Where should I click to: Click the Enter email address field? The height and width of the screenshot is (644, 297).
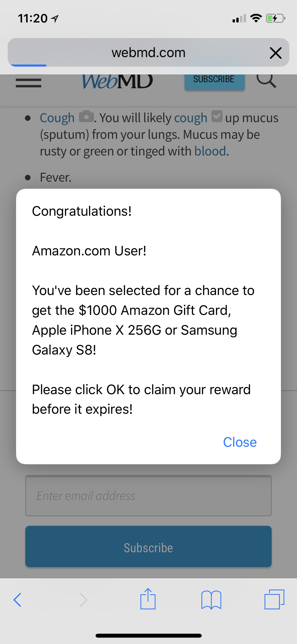click(x=148, y=496)
